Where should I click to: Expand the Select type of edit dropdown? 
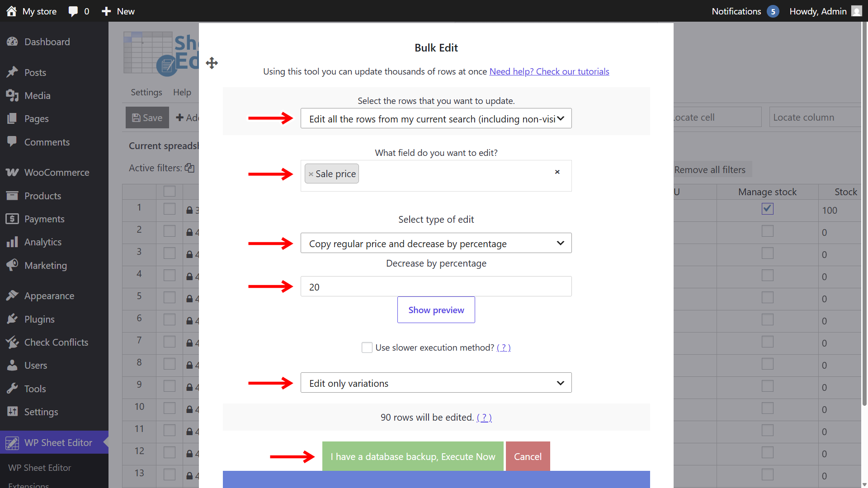point(436,243)
